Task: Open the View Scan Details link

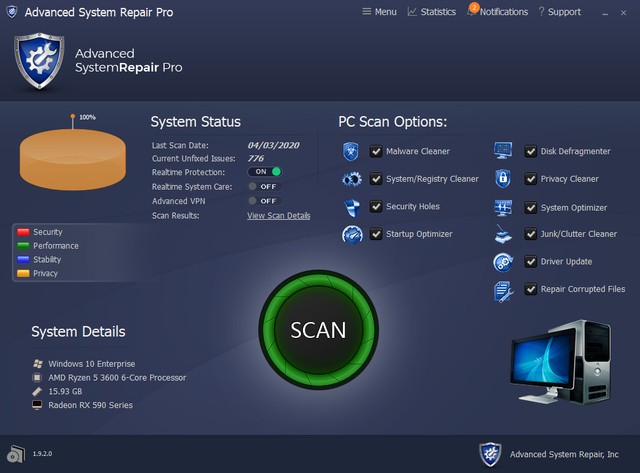Action: coord(278,216)
